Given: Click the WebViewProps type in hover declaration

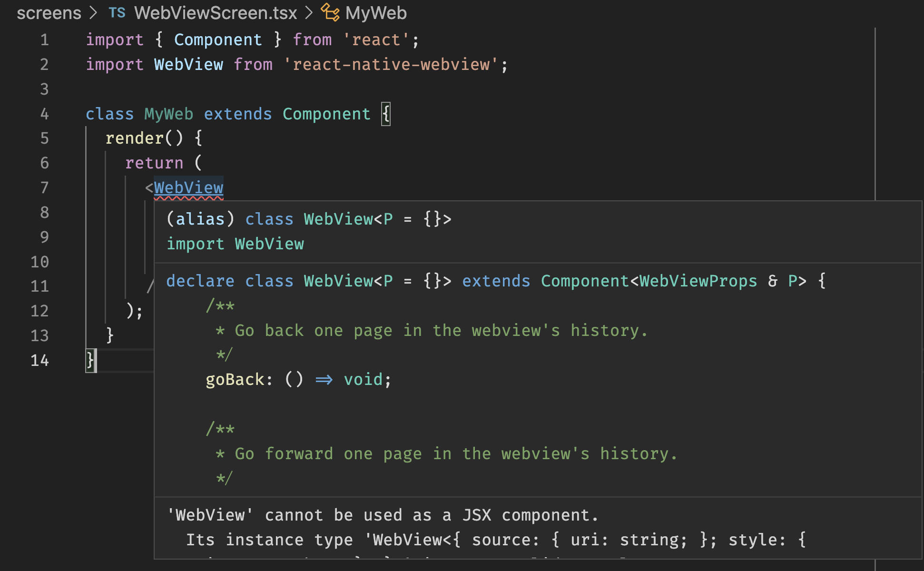Looking at the screenshot, I should click(698, 281).
